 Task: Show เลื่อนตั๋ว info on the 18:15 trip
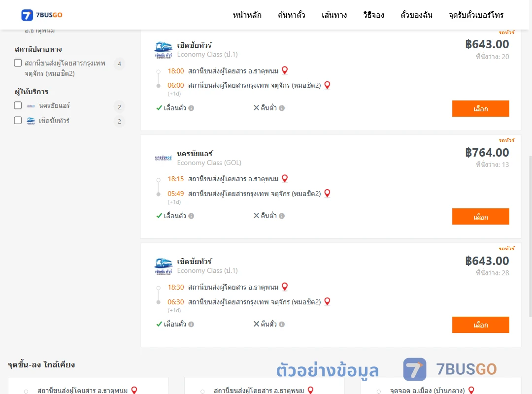coord(191,216)
